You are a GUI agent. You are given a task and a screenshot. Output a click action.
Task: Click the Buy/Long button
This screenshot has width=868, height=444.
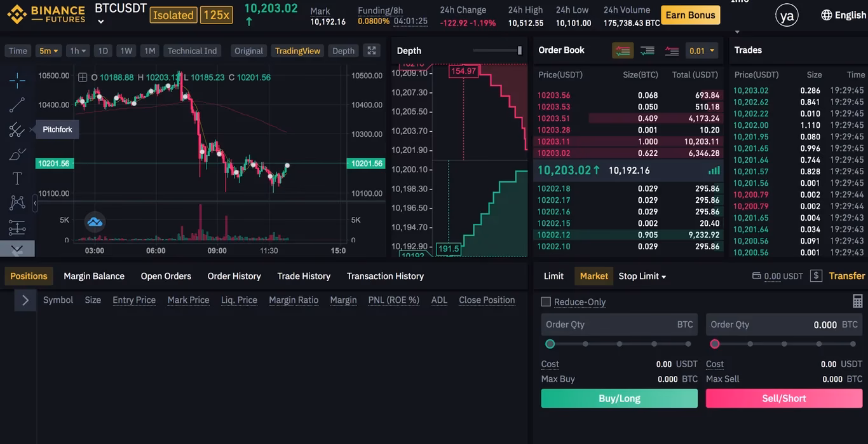pyautogui.click(x=619, y=398)
